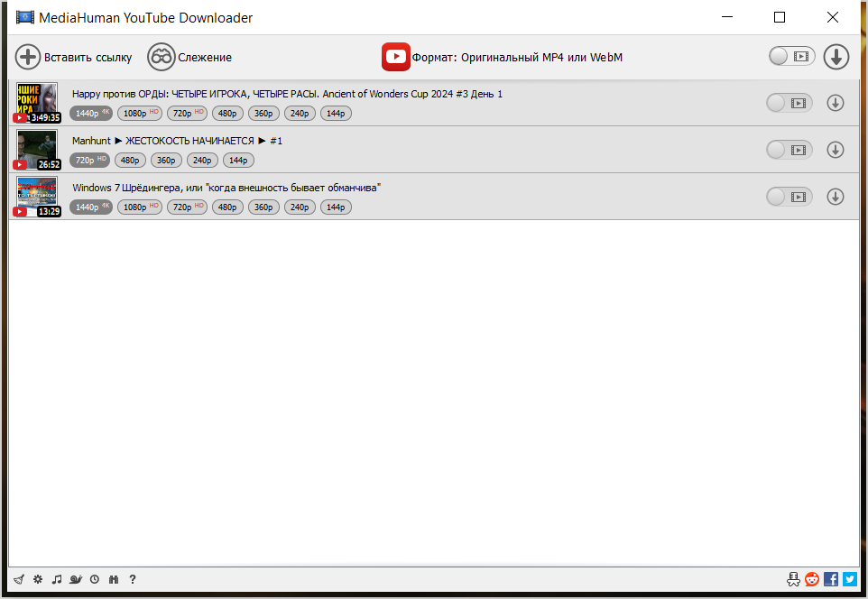The height and width of the screenshot is (599, 868).
Task: Click the Manhunt video thumbnail
Action: coord(36,150)
